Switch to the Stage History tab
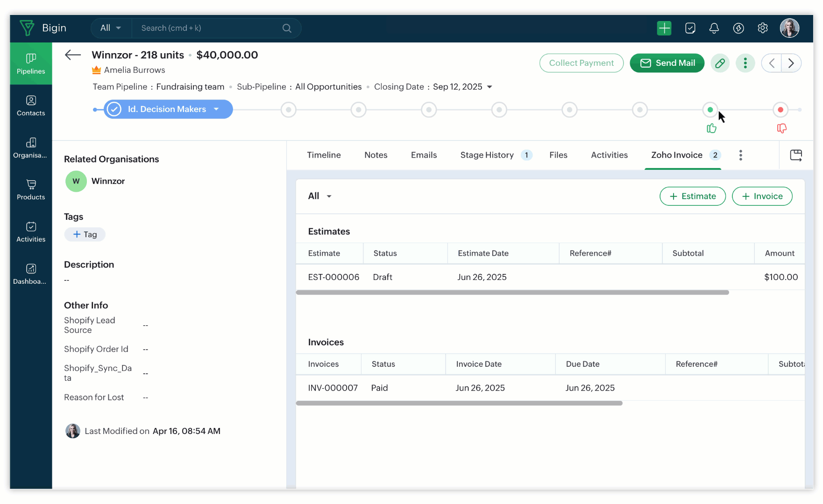The width and height of the screenshot is (823, 504). point(487,155)
